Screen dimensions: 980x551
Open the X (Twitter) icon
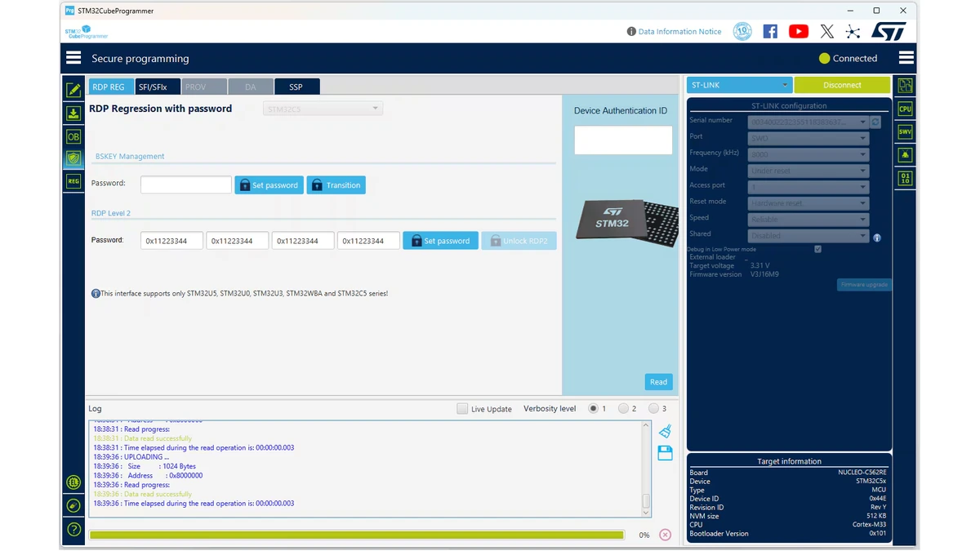(x=827, y=31)
